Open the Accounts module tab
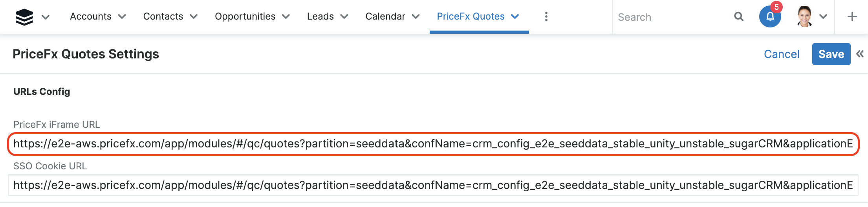This screenshot has width=868, height=207. click(90, 16)
